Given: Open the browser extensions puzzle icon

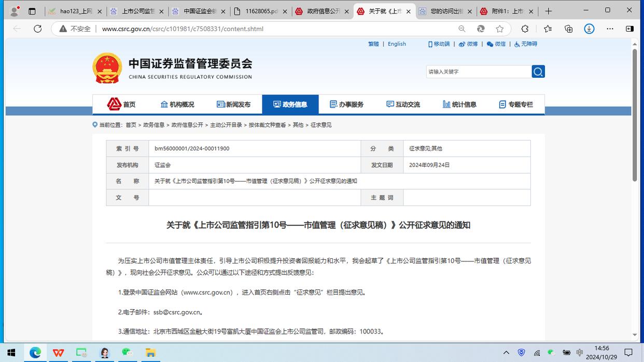Looking at the screenshot, I should [525, 29].
